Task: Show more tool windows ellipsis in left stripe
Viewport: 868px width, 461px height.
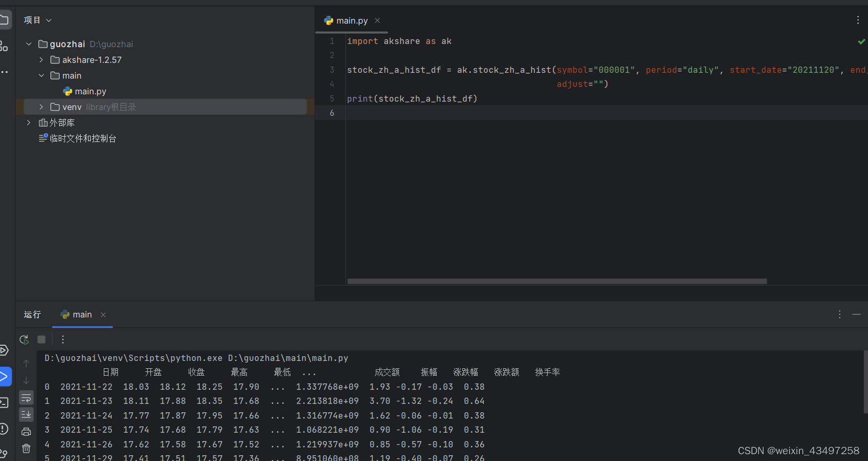Action: [x=4, y=72]
